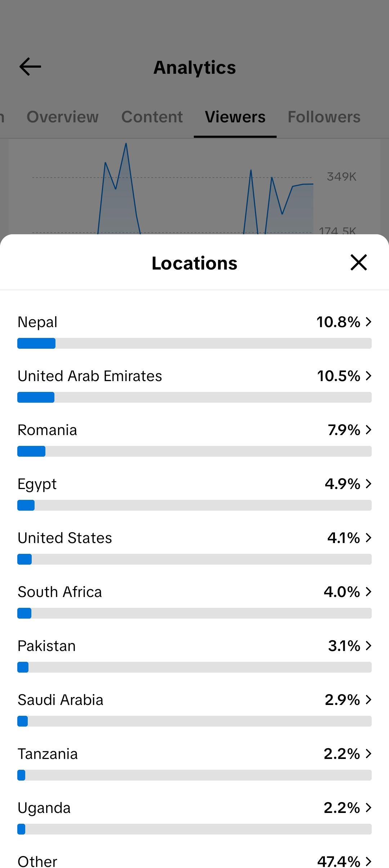Switch to the Content tab

(x=152, y=117)
